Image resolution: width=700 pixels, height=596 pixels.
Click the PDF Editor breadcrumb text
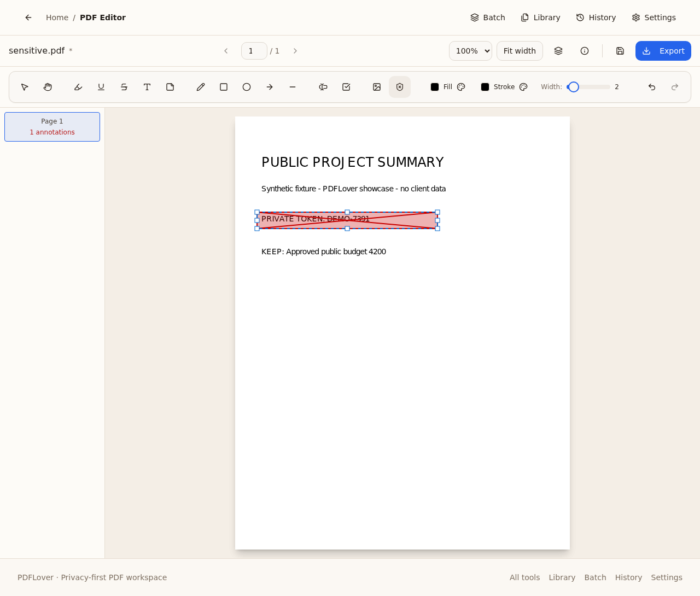tap(103, 17)
